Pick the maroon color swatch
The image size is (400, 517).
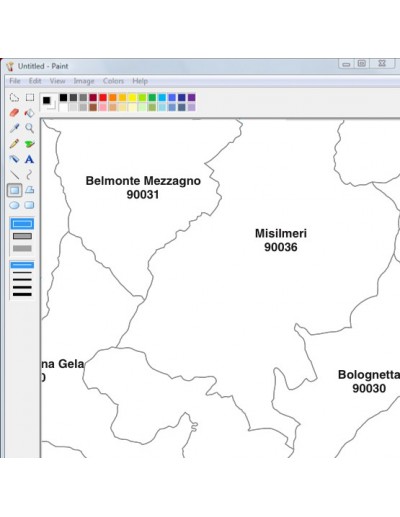(93, 97)
